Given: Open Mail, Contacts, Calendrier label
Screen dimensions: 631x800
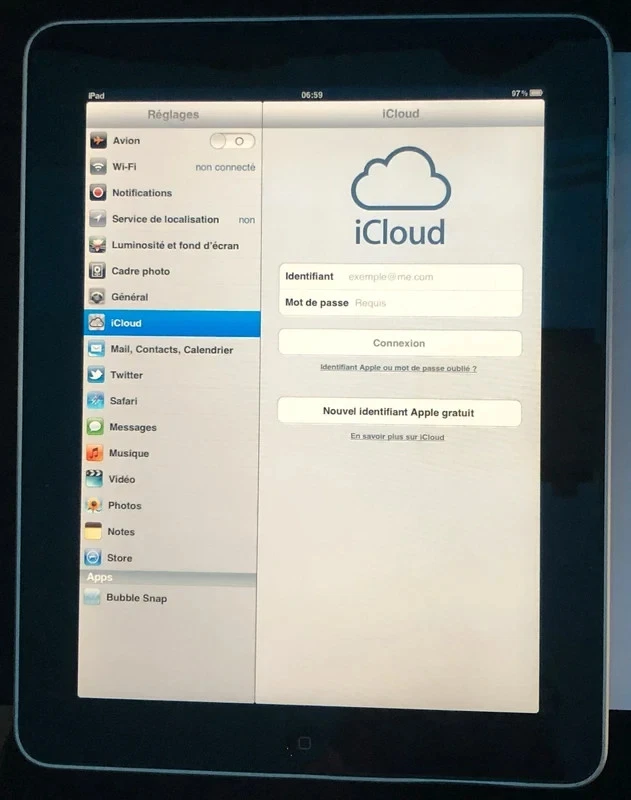Looking at the screenshot, I should point(172,349).
